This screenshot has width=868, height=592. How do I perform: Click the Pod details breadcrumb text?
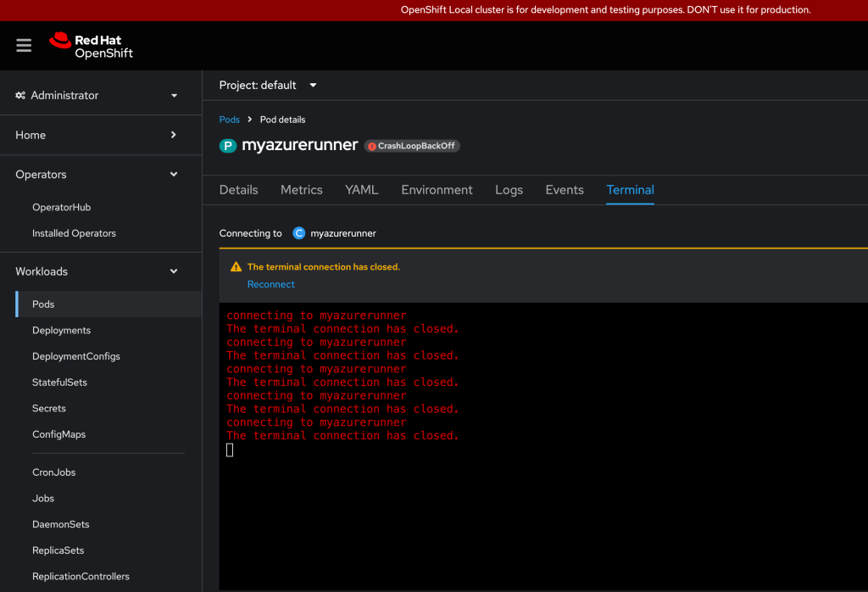coord(282,120)
